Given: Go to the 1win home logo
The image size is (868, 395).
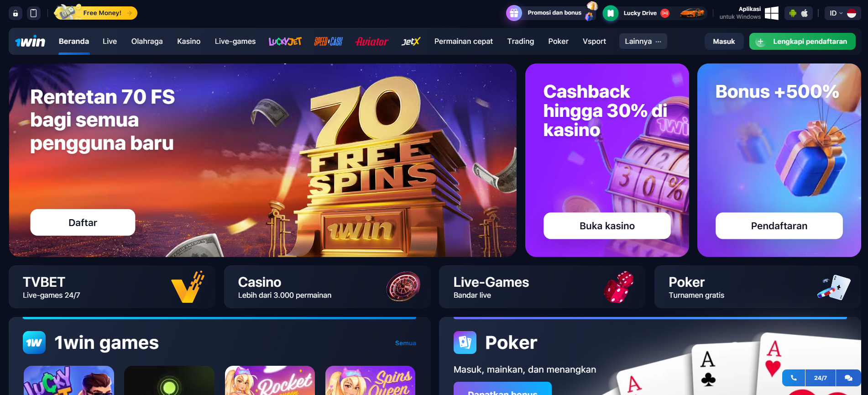Looking at the screenshot, I should tap(30, 42).
